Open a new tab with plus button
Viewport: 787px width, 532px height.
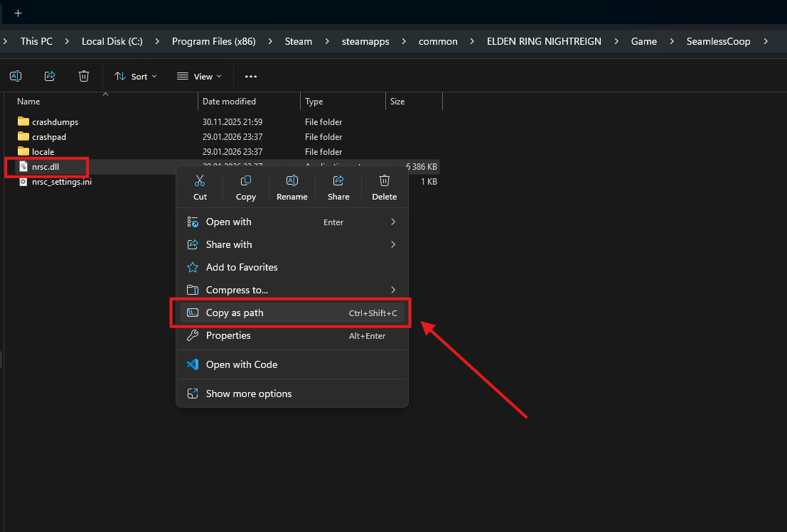(18, 13)
